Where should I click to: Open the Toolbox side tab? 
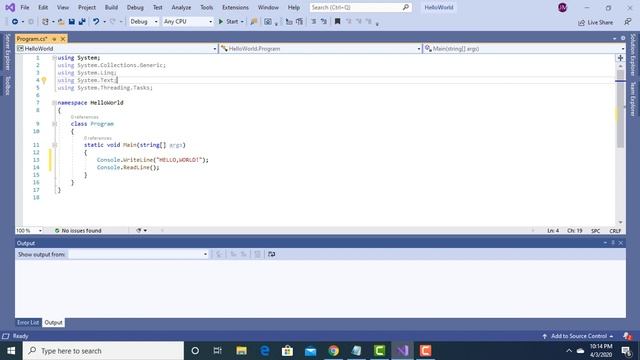click(x=7, y=86)
